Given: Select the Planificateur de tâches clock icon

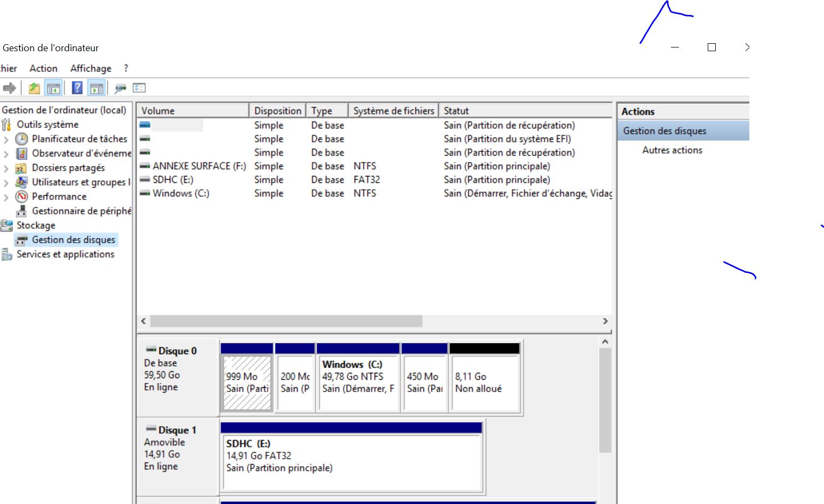Looking at the screenshot, I should (x=21, y=139).
